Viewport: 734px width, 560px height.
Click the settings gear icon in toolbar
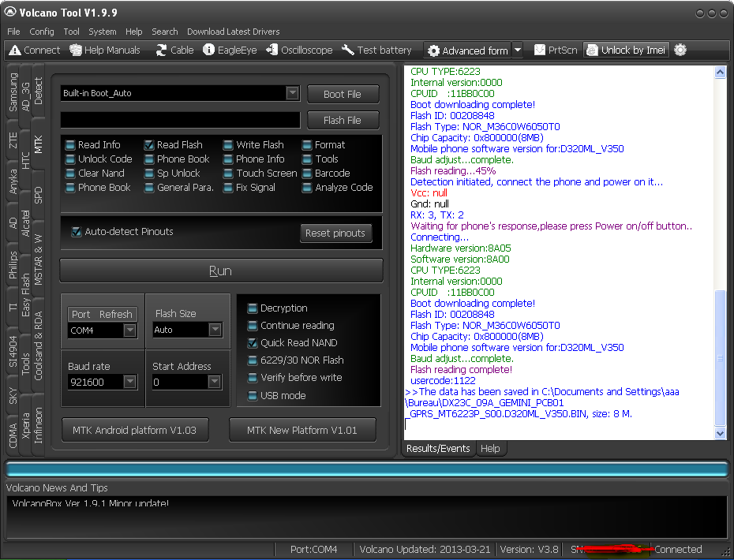[680, 50]
